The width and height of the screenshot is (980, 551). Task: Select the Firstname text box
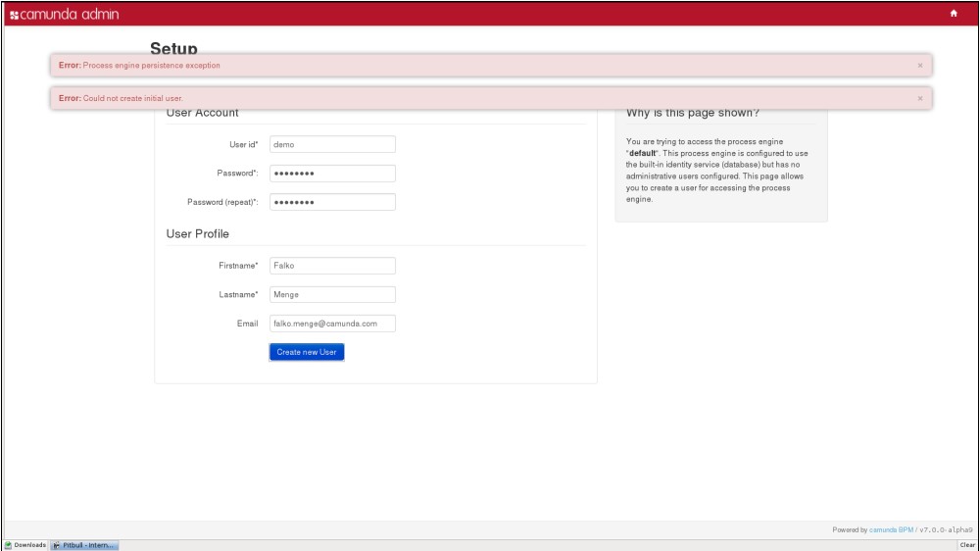332,266
